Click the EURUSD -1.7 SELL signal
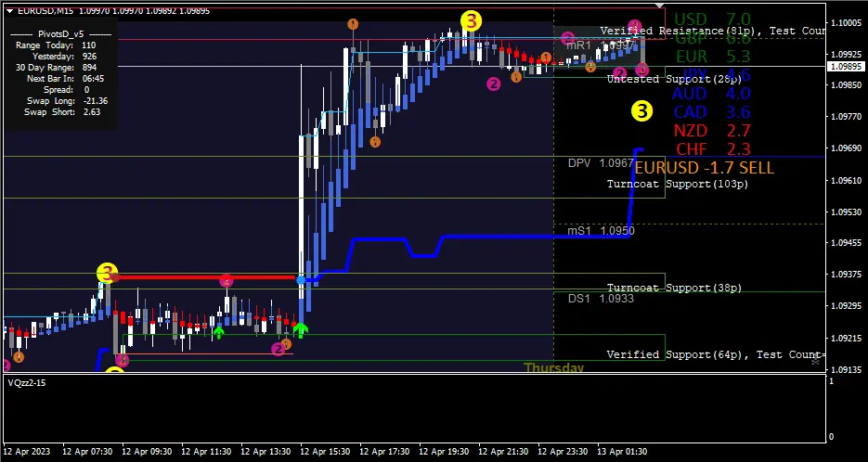 point(704,168)
